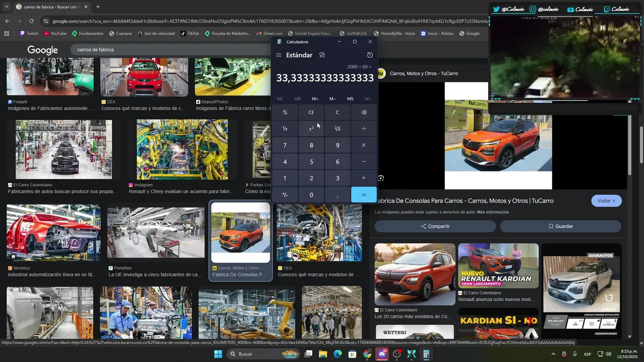Reload the current Chrome page
This screenshot has width=644, height=362.
click(31, 21)
